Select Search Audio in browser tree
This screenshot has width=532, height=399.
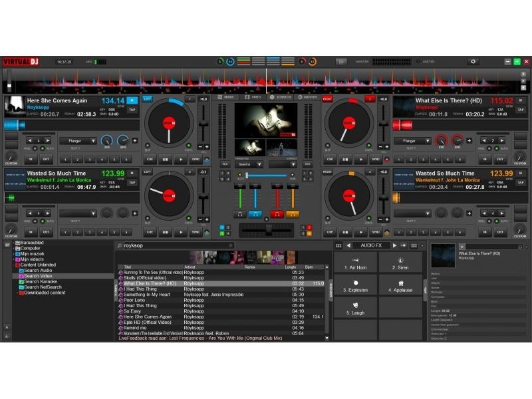pyautogui.click(x=38, y=271)
